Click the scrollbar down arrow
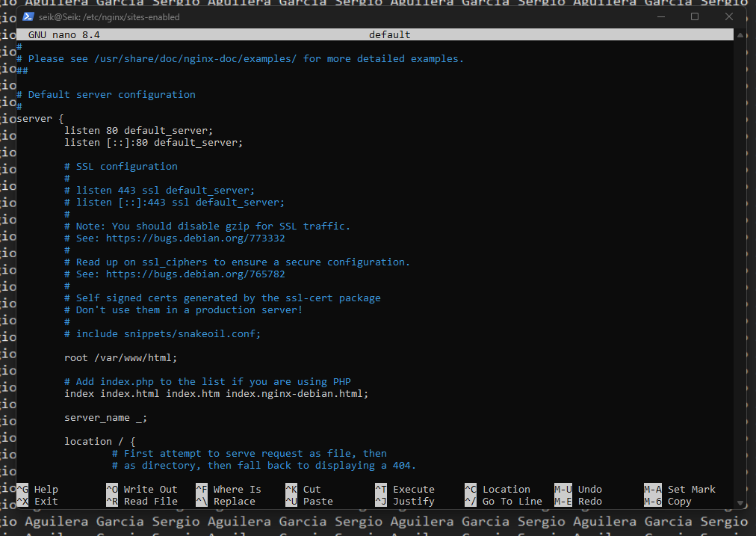The height and width of the screenshot is (536, 756). coord(740,502)
